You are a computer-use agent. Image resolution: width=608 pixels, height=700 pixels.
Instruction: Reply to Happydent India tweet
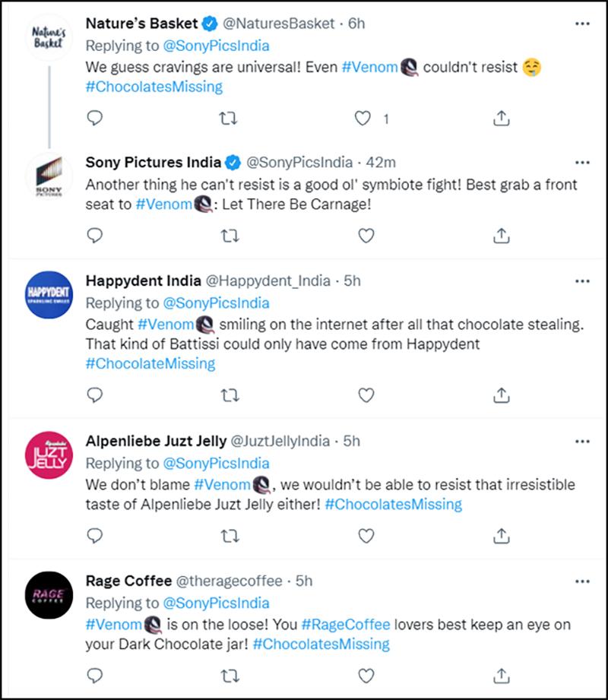(x=95, y=395)
